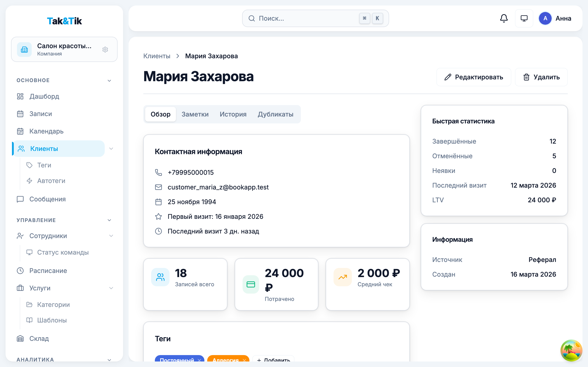This screenshot has height=367, width=588.
Task: Open Автотеги via lightning icon
Action: [x=29, y=181]
